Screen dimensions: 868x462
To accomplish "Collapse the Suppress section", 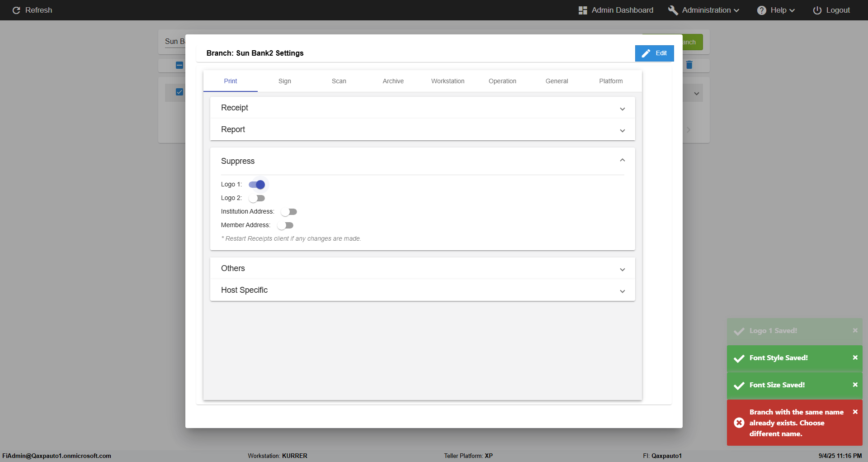I will pyautogui.click(x=622, y=160).
